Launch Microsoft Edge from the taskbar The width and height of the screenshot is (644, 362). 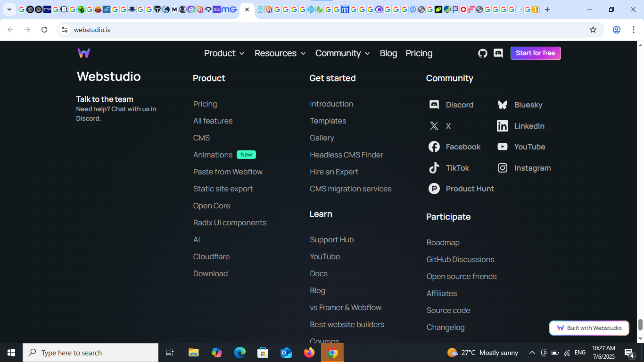tap(240, 353)
